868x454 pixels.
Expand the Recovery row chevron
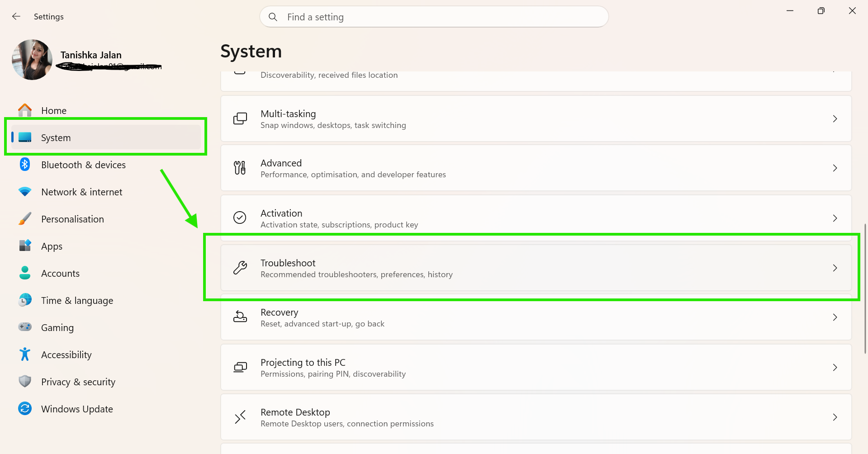pyautogui.click(x=835, y=317)
